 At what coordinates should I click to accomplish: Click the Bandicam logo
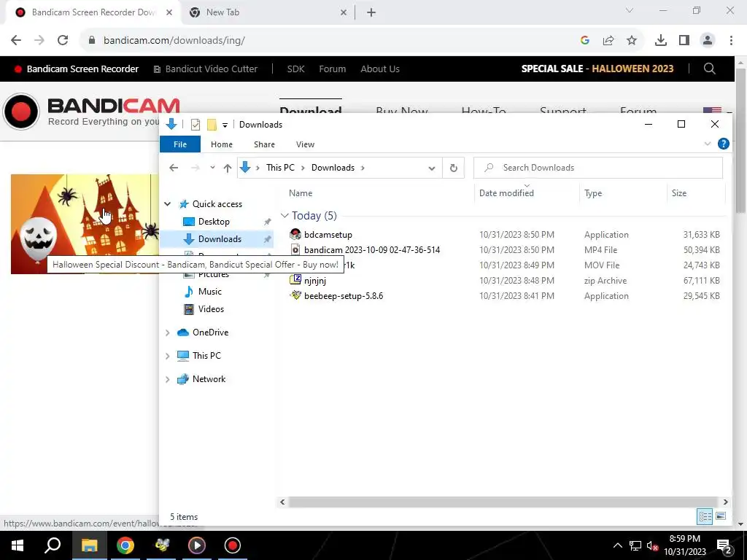(x=91, y=112)
